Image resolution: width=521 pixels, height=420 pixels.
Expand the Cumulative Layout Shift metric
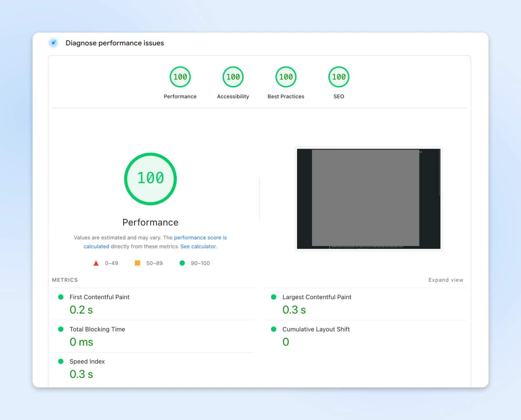click(x=316, y=329)
